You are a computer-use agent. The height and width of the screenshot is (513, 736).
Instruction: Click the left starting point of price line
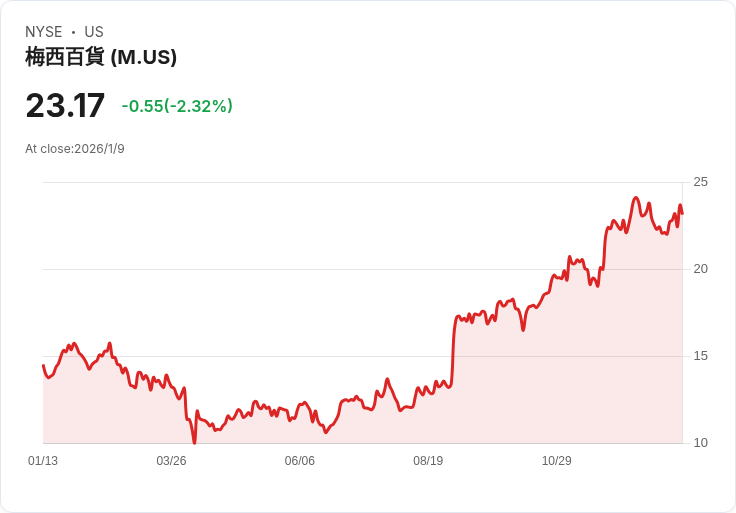[x=43, y=366]
